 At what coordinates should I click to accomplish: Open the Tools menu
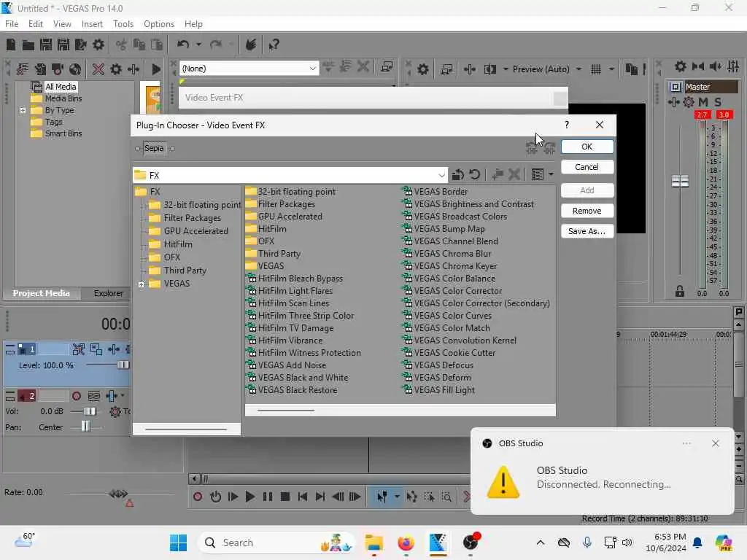pyautogui.click(x=123, y=24)
